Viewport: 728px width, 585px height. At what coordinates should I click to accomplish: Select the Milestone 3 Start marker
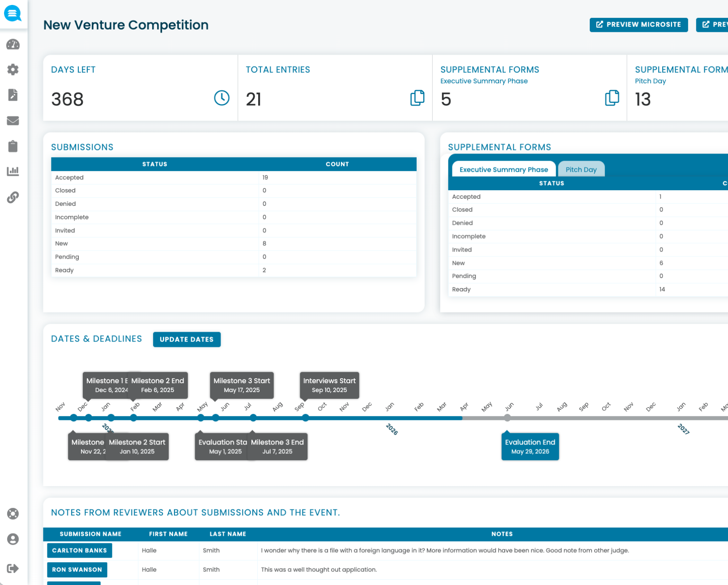[x=242, y=385]
